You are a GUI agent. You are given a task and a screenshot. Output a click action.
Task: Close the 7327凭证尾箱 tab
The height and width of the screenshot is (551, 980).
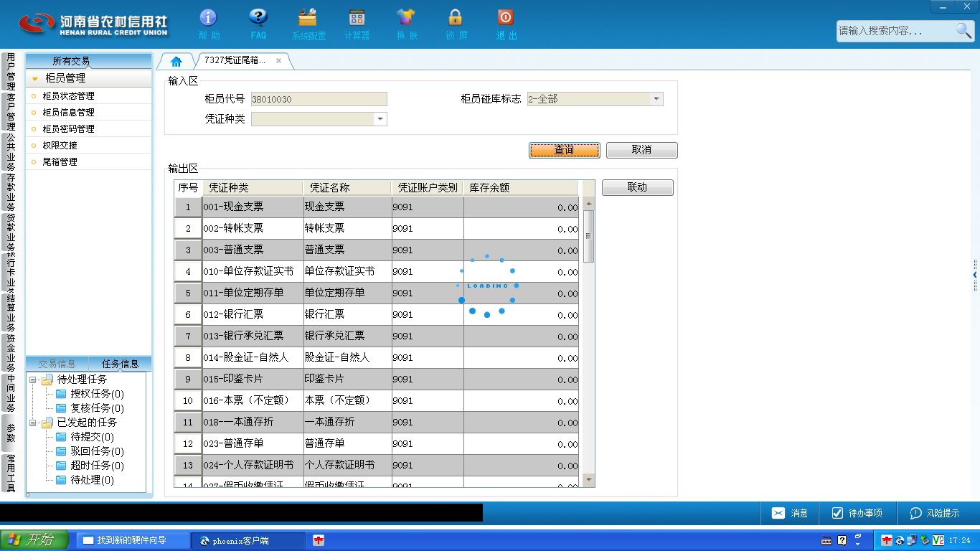coord(278,61)
